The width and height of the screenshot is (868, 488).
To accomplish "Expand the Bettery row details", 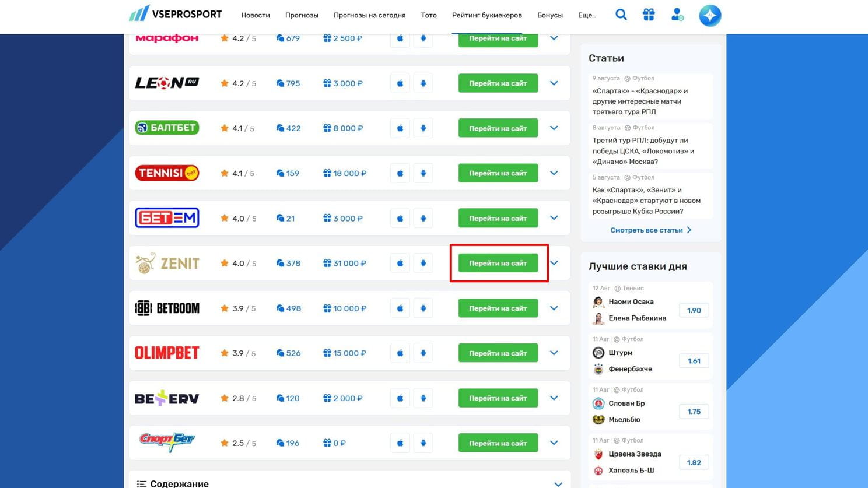I will click(x=554, y=398).
